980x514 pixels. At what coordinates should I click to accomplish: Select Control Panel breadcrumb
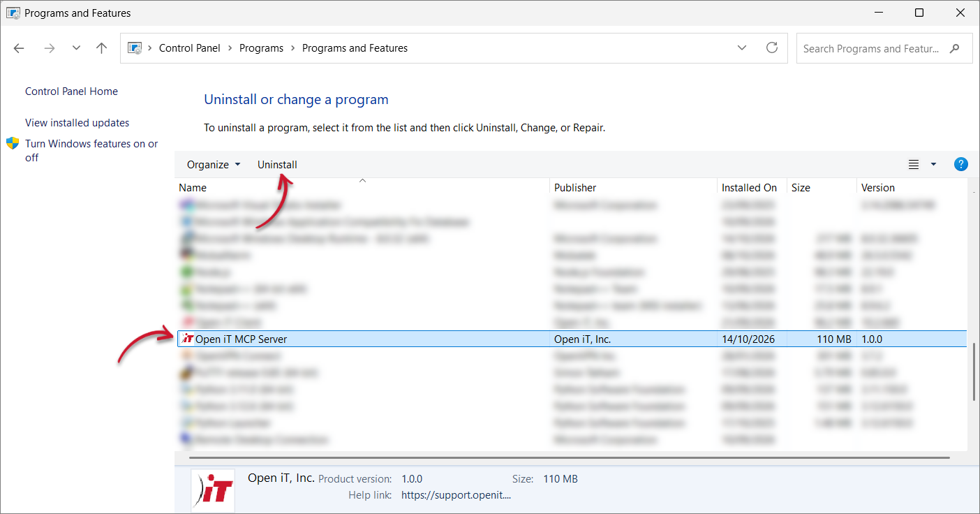(x=189, y=48)
